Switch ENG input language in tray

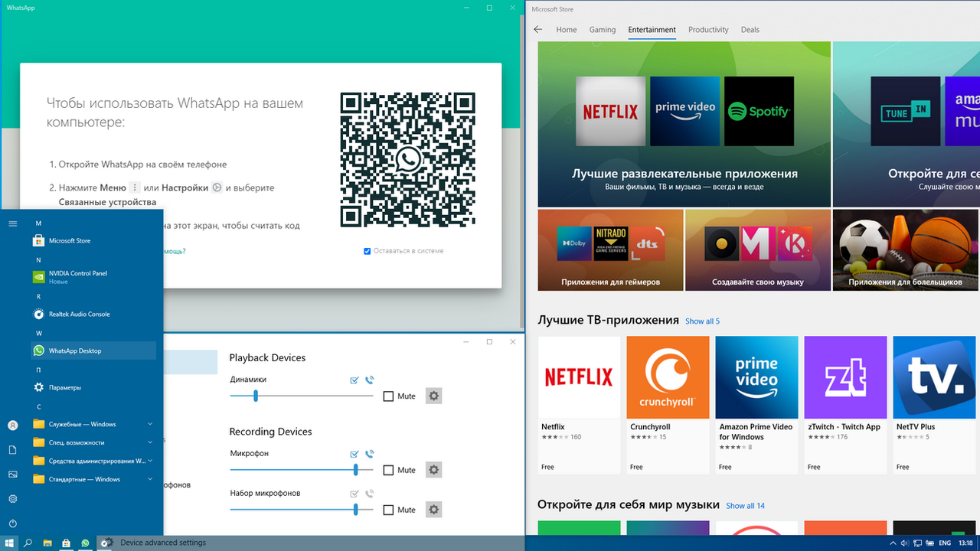pos(945,543)
